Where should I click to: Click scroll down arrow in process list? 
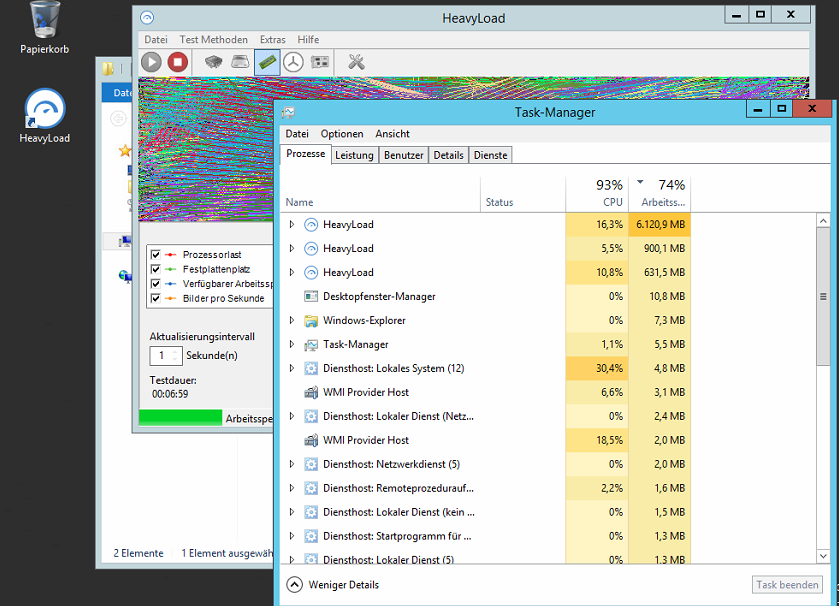pos(823,556)
